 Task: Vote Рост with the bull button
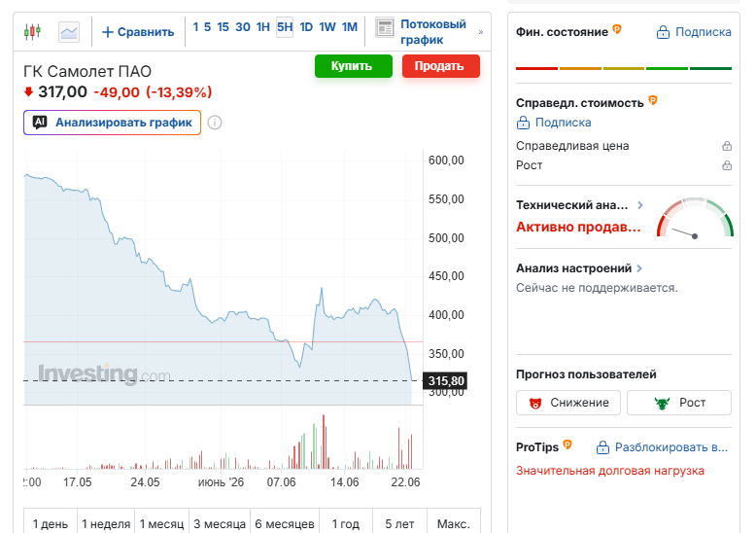(679, 403)
